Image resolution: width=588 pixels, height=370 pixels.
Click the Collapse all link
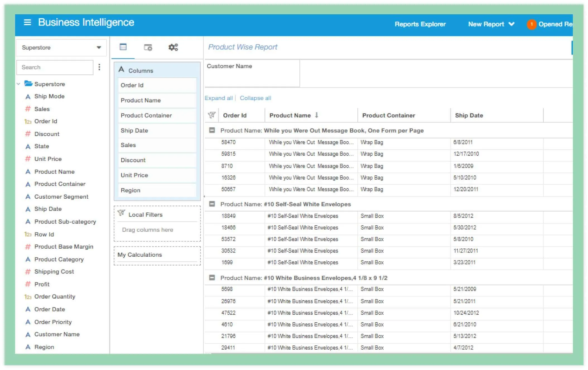tap(255, 98)
